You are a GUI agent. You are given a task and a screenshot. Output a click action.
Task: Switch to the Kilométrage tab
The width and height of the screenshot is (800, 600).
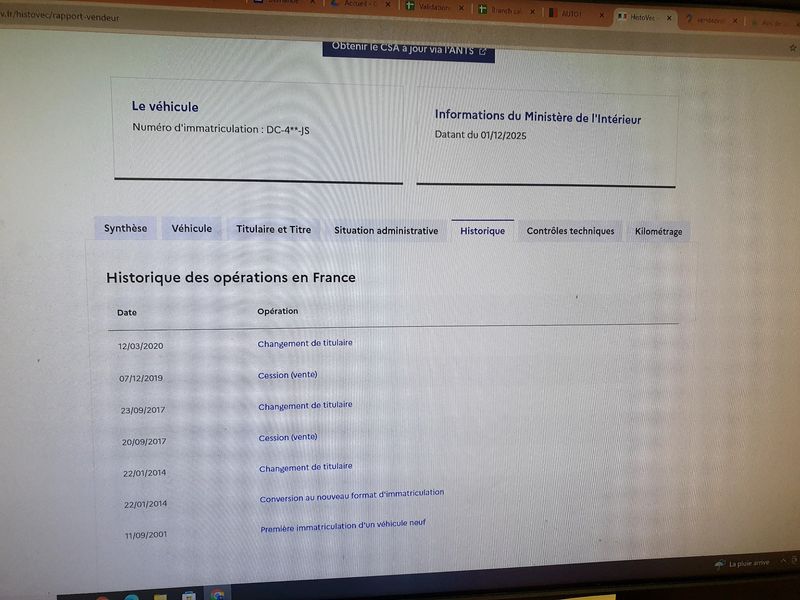(658, 232)
